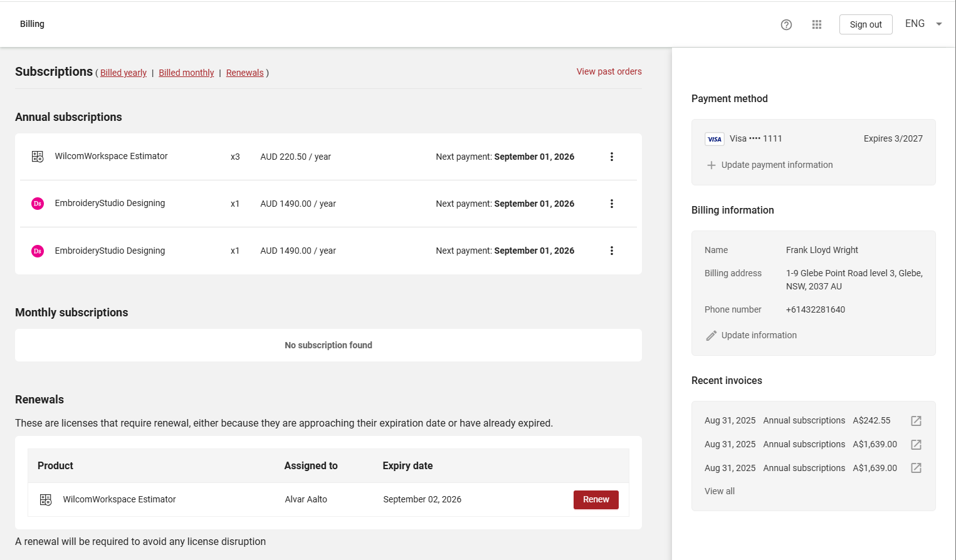Click Visa •••• 1111 card number
This screenshot has width=956, height=560.
(x=755, y=138)
